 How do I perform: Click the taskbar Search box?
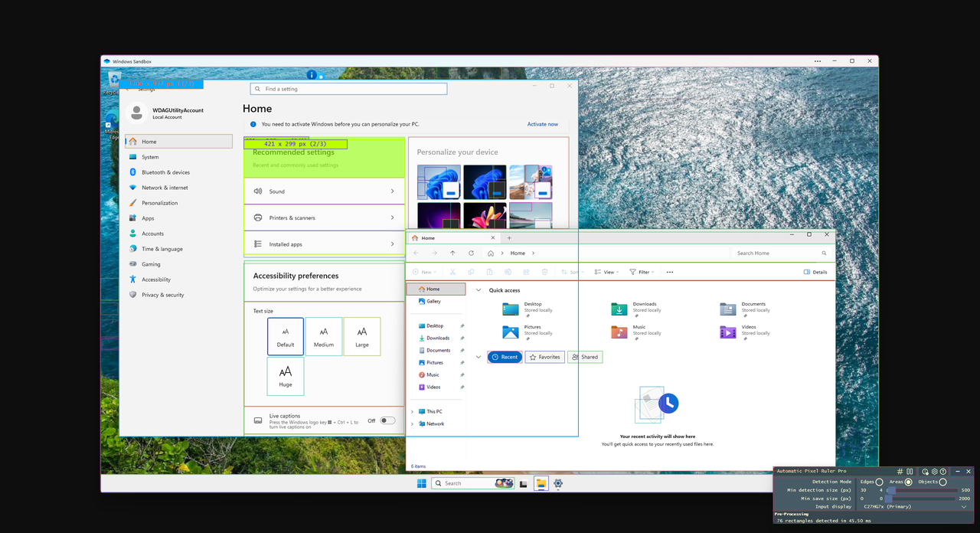point(472,483)
